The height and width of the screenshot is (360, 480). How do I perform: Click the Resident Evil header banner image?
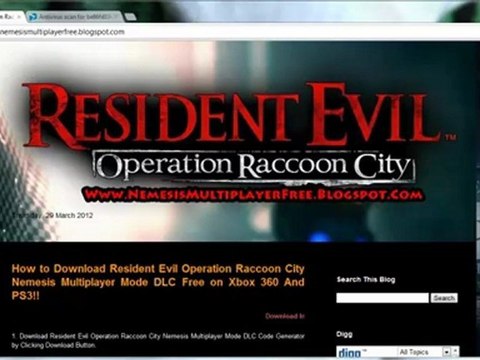click(237, 141)
